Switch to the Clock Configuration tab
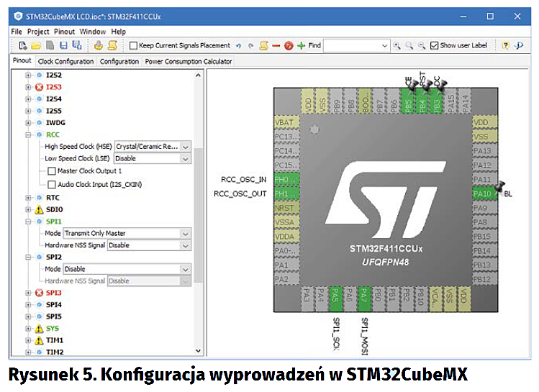The height and width of the screenshot is (392, 539). click(x=65, y=62)
